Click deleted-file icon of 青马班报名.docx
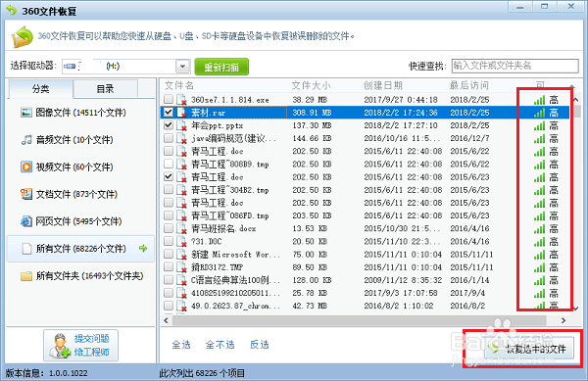The image size is (588, 381). pos(182,228)
